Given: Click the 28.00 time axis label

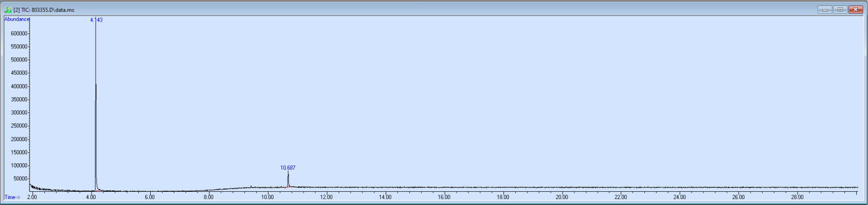Looking at the screenshot, I should click(x=797, y=197).
